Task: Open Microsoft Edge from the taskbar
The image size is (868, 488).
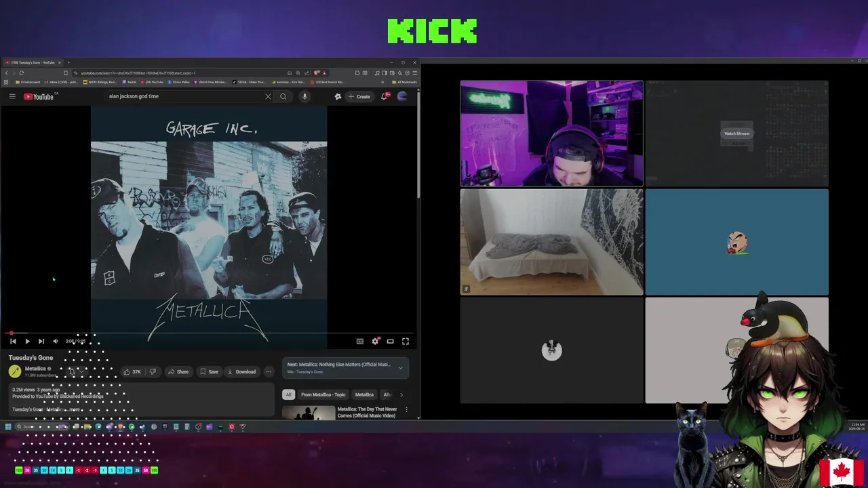Action: [98, 427]
